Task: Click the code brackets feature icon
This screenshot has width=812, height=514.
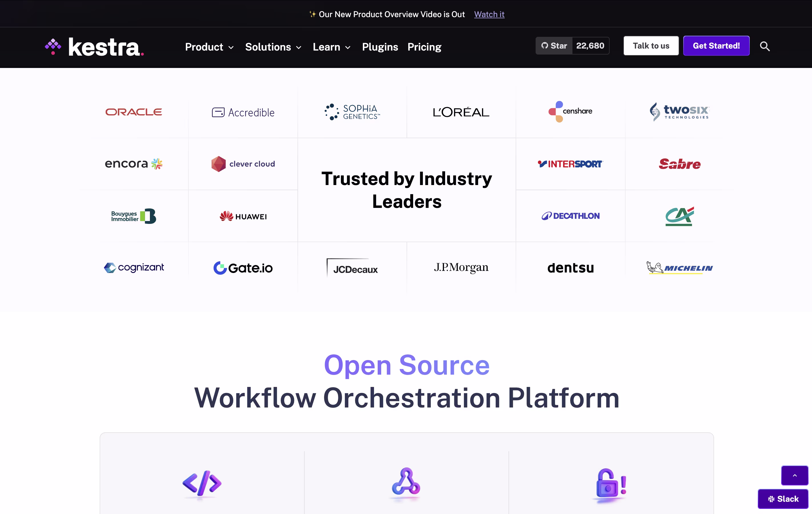Action: tap(202, 483)
